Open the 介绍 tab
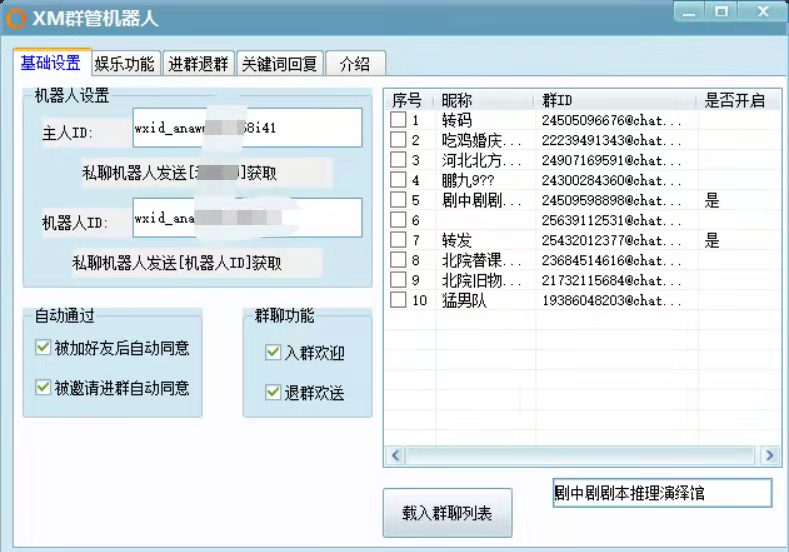Viewport: 789px width, 552px height. pyautogui.click(x=355, y=64)
